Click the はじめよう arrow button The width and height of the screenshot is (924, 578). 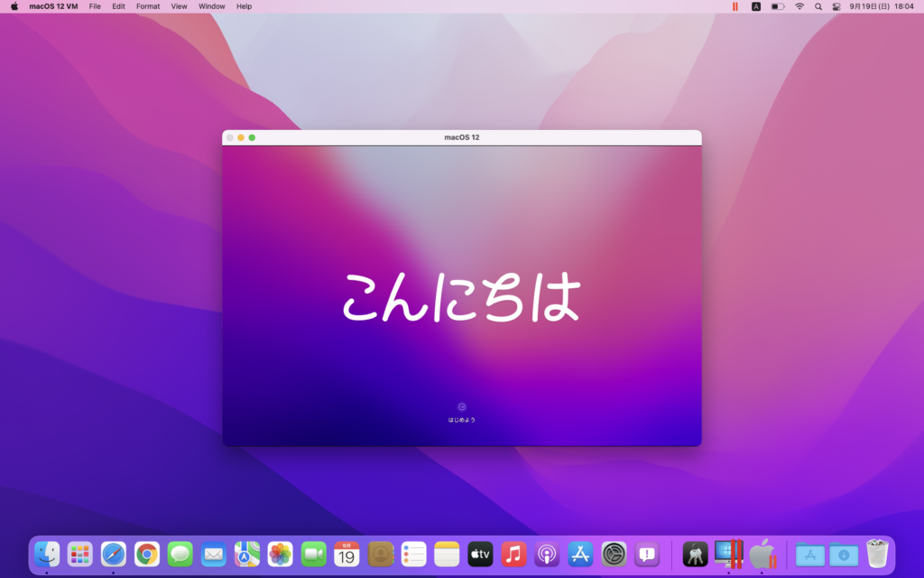pos(462,406)
